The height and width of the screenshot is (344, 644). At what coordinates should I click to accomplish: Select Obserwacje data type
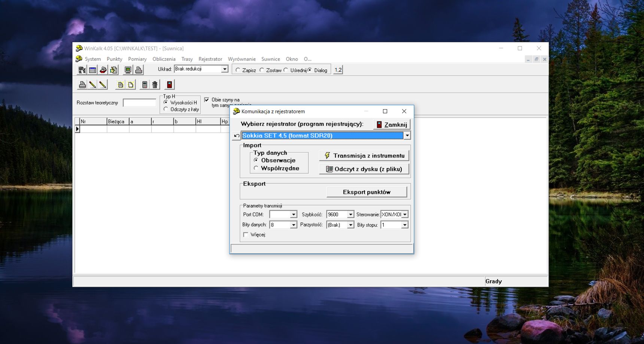coord(256,160)
